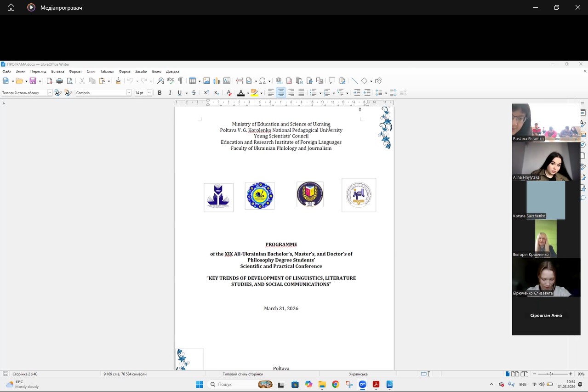
Task: Adjust the zoom slider in status bar
Action: pyautogui.click(x=551, y=374)
